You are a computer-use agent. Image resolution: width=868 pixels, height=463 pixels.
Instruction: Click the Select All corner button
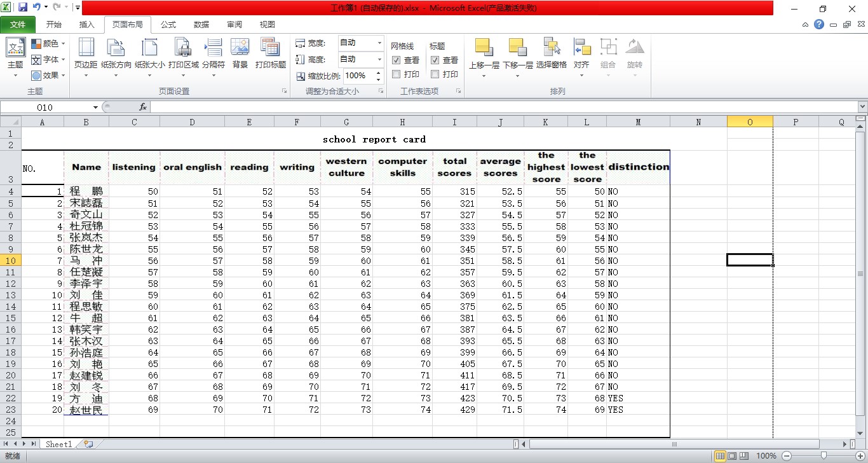(x=10, y=122)
